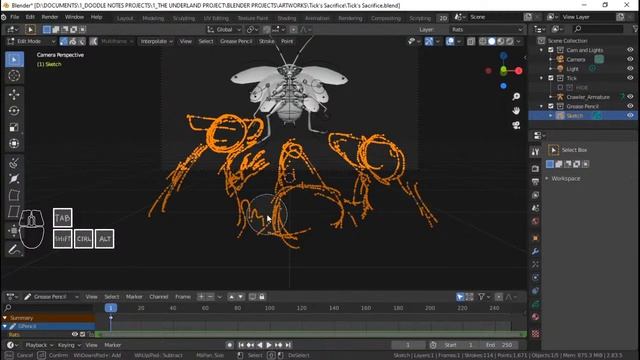Toggle the camera view gizmo
This screenshot has width=640, height=360.
(x=516, y=125)
